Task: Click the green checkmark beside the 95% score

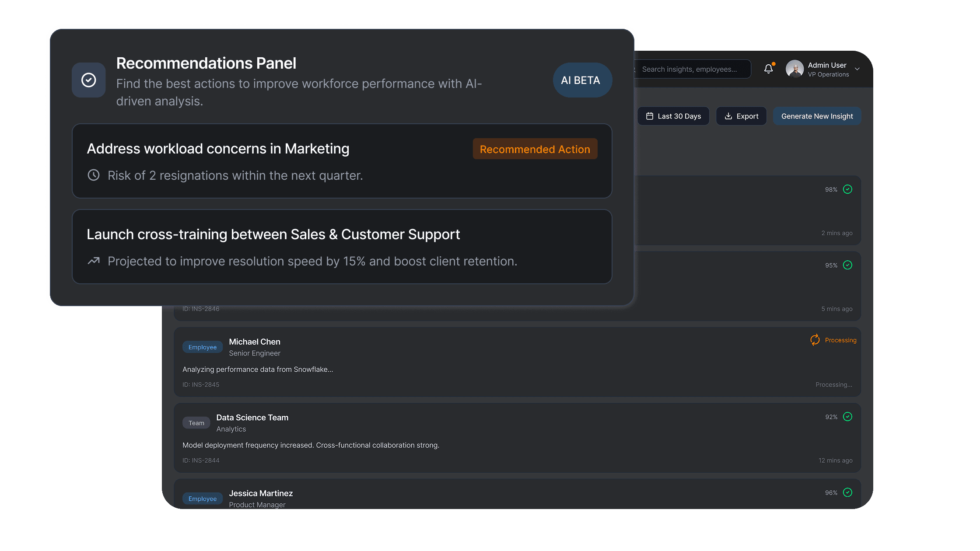Action: [847, 265]
